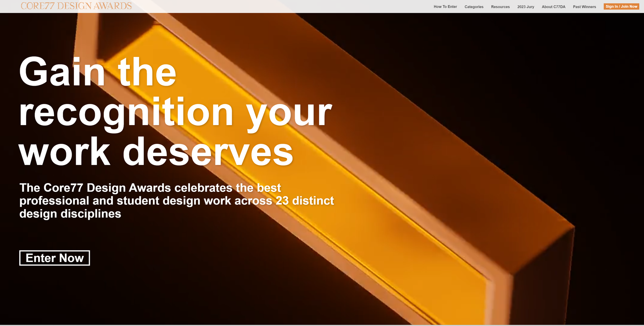
Task: Click the Enter Now button
Action: [55, 258]
